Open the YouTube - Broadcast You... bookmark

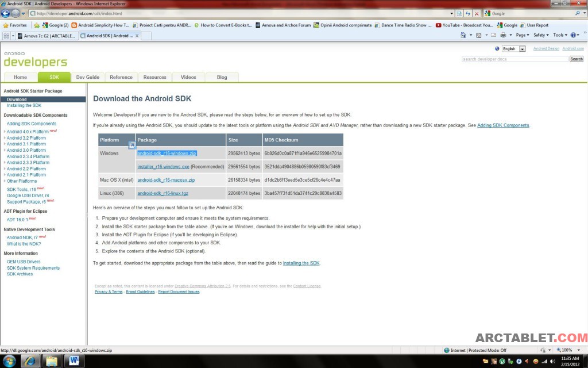(464, 25)
